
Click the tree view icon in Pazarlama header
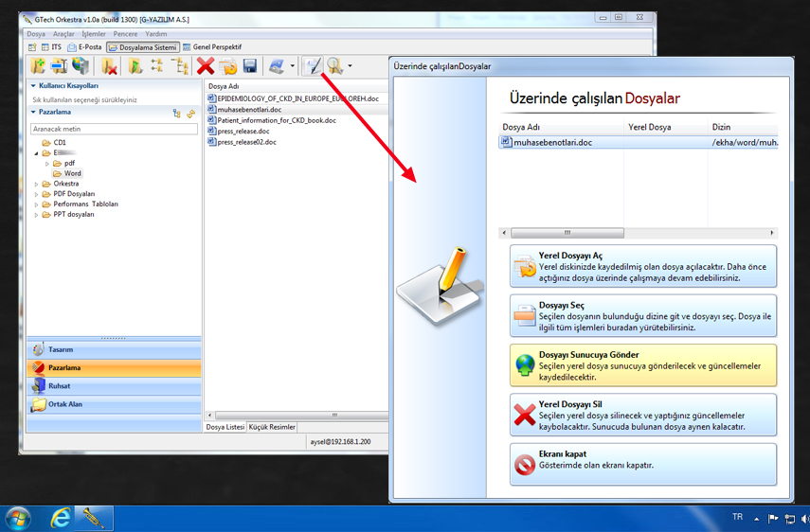pos(176,113)
